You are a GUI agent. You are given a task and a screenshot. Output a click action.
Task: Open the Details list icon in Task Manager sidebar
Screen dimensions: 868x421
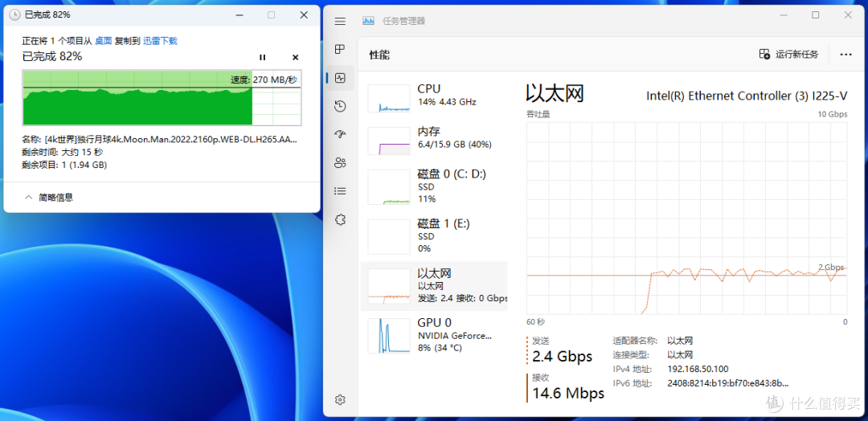(341, 191)
